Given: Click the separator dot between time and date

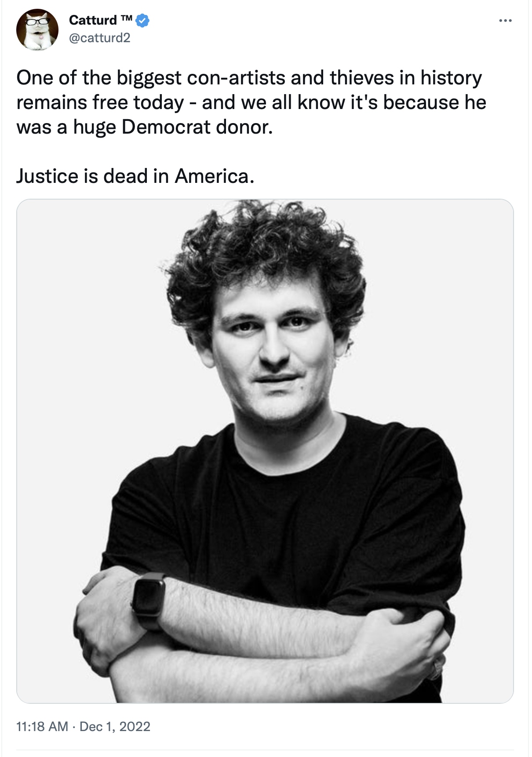Looking at the screenshot, I should (x=74, y=727).
